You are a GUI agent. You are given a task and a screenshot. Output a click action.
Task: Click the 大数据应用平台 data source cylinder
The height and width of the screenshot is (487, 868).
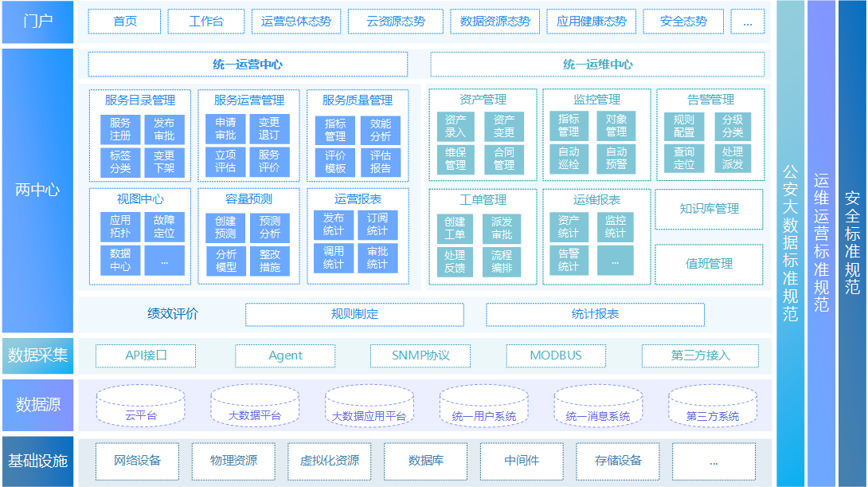(369, 406)
